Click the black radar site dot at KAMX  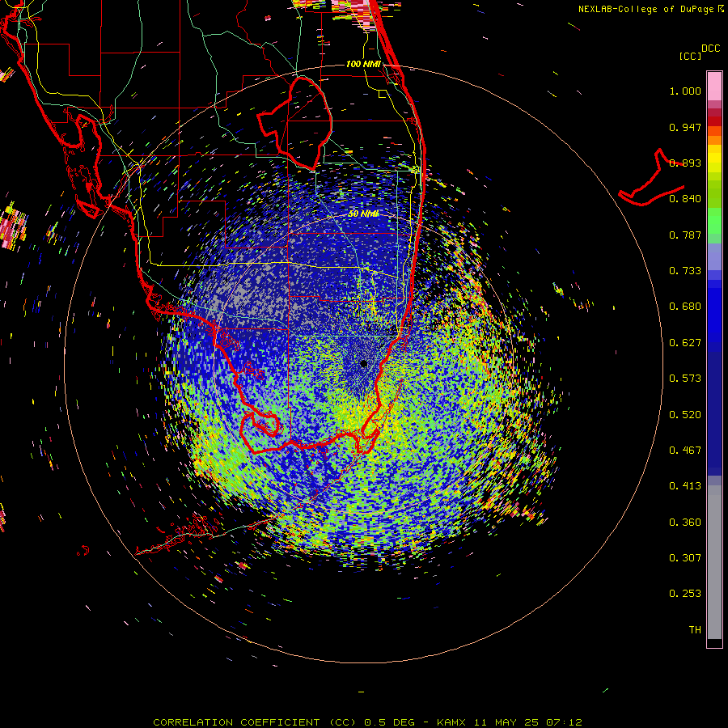[363, 364]
